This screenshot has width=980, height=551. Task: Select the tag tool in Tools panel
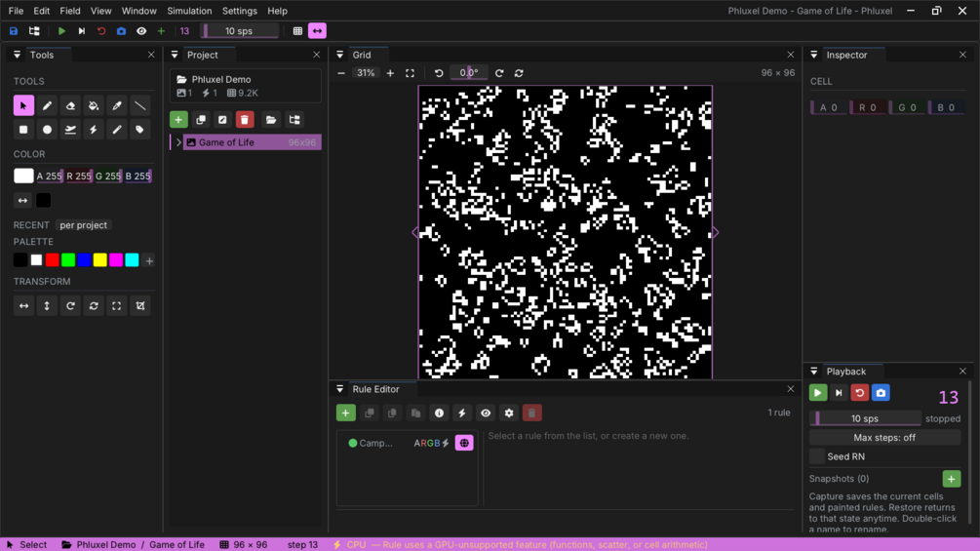[x=140, y=130]
